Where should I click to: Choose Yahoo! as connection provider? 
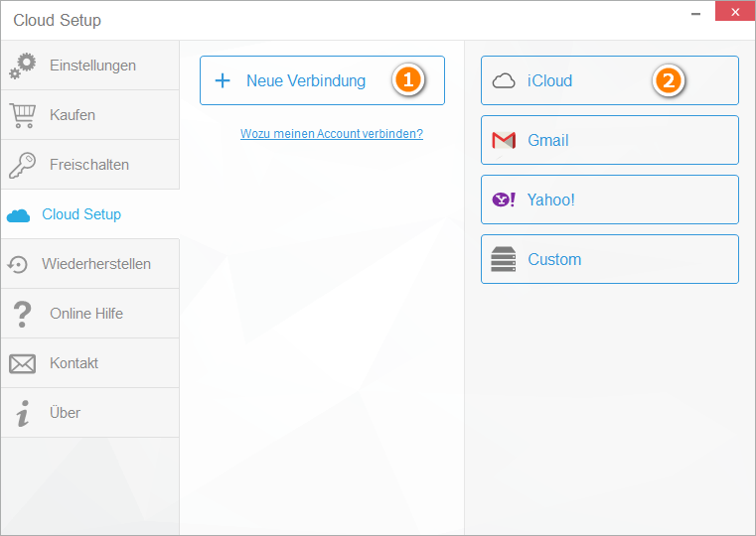click(610, 200)
